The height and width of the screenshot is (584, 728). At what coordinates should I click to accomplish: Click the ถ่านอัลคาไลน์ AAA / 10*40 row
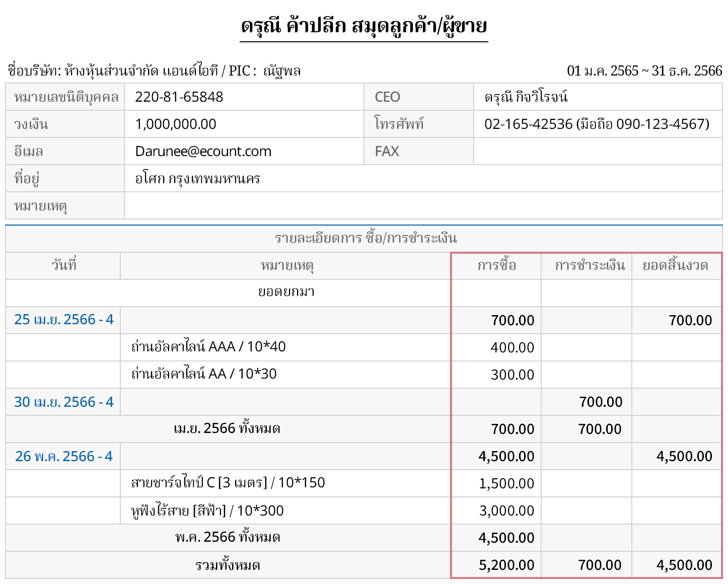click(208, 347)
